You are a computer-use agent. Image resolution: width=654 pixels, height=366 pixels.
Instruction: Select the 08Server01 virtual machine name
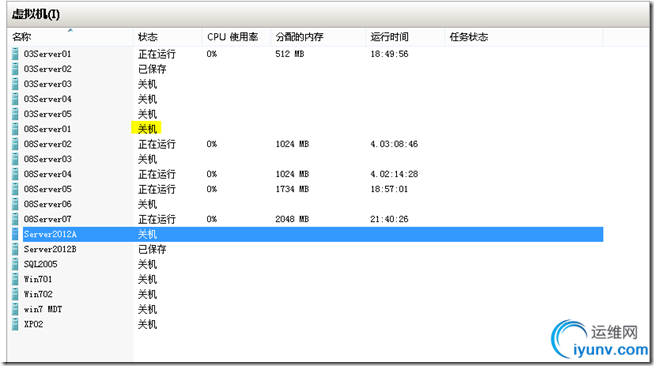click(x=47, y=129)
